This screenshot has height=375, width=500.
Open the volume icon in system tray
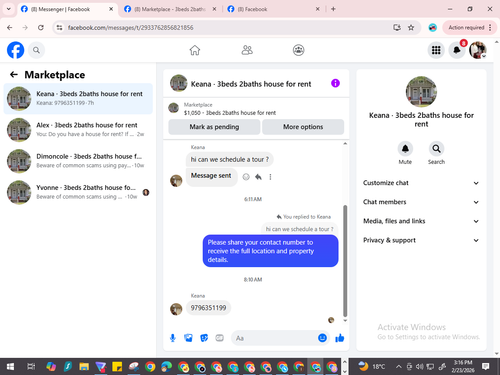[420, 367]
